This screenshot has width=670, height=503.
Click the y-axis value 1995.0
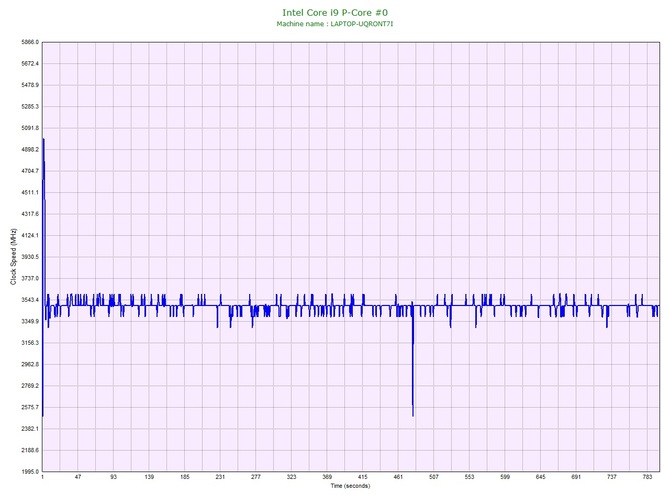(30, 472)
